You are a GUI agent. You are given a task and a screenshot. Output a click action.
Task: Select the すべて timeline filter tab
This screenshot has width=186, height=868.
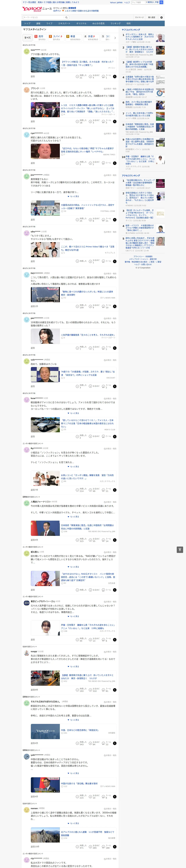click(x=28, y=38)
